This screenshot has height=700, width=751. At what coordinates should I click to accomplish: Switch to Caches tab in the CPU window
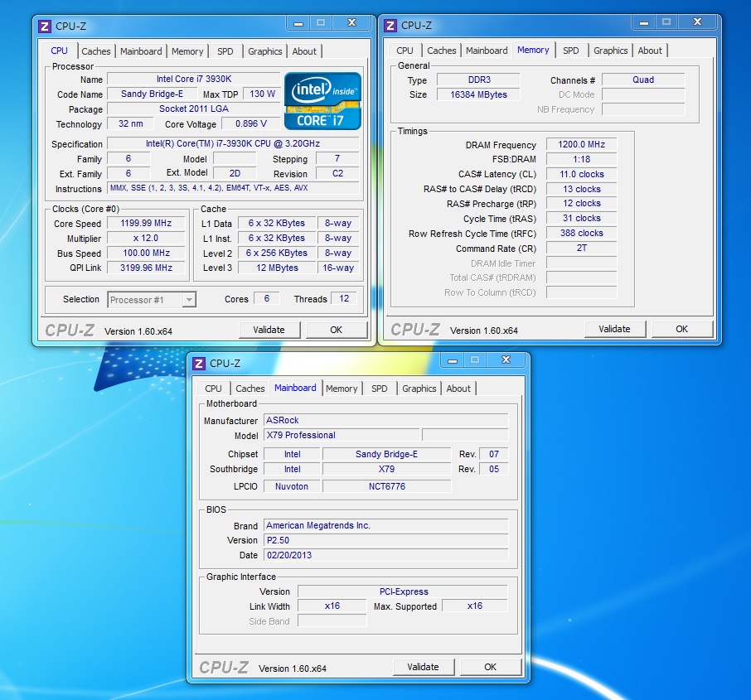click(x=96, y=51)
